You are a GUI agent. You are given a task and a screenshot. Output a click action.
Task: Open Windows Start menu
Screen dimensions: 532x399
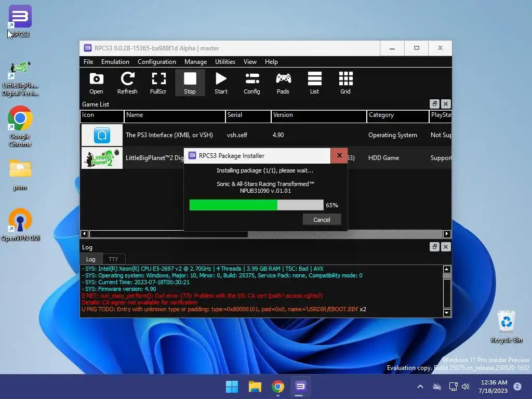click(x=232, y=387)
